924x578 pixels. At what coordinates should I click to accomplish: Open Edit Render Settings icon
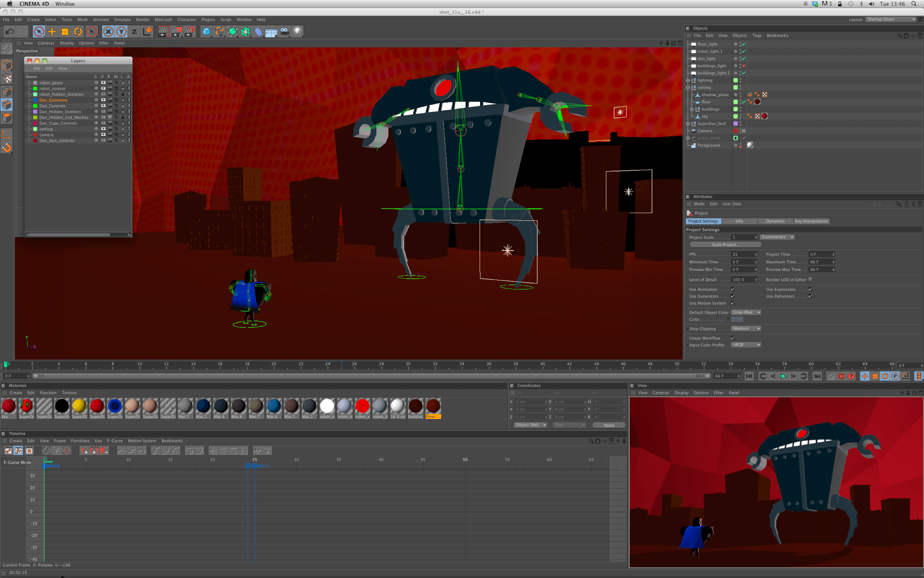point(189,32)
